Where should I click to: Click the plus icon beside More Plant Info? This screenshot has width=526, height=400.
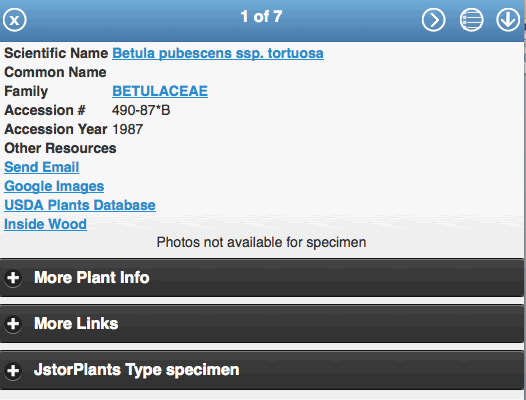[x=13, y=278]
